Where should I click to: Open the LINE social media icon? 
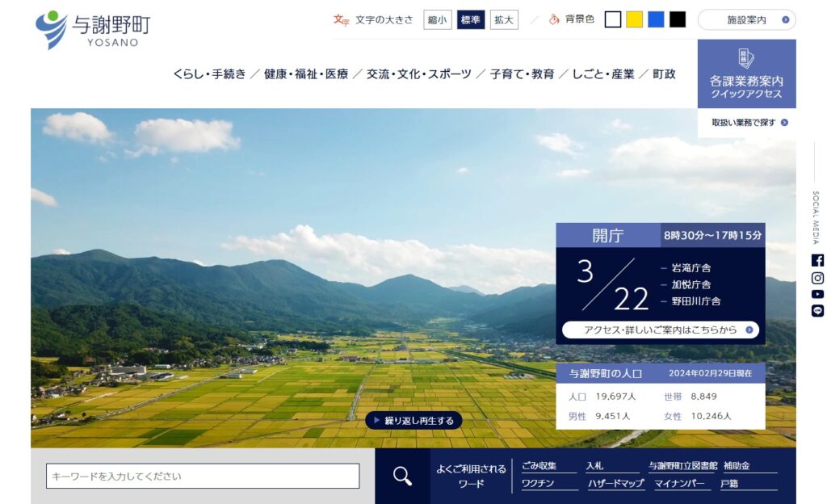click(817, 311)
